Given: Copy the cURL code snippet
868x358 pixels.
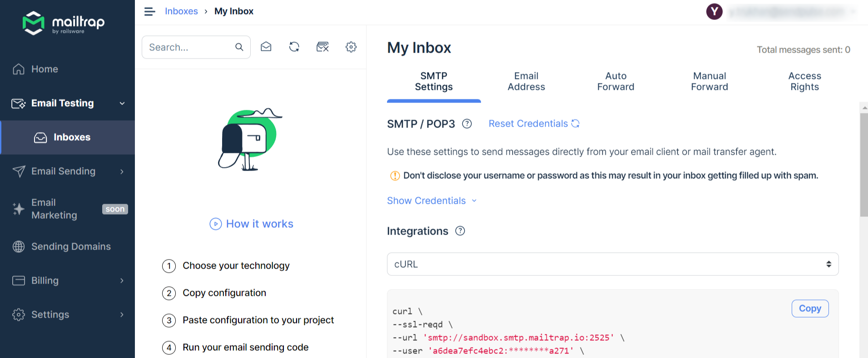Looking at the screenshot, I should (810, 309).
